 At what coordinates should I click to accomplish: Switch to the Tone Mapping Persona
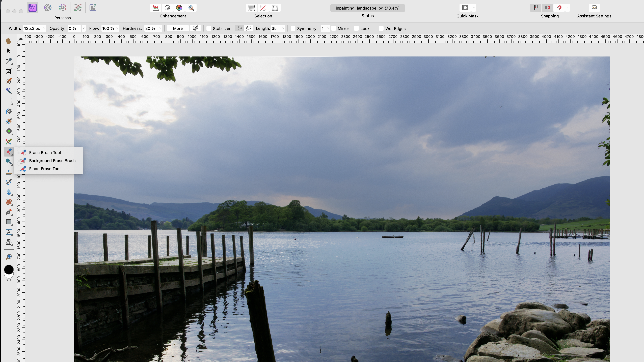tap(78, 8)
